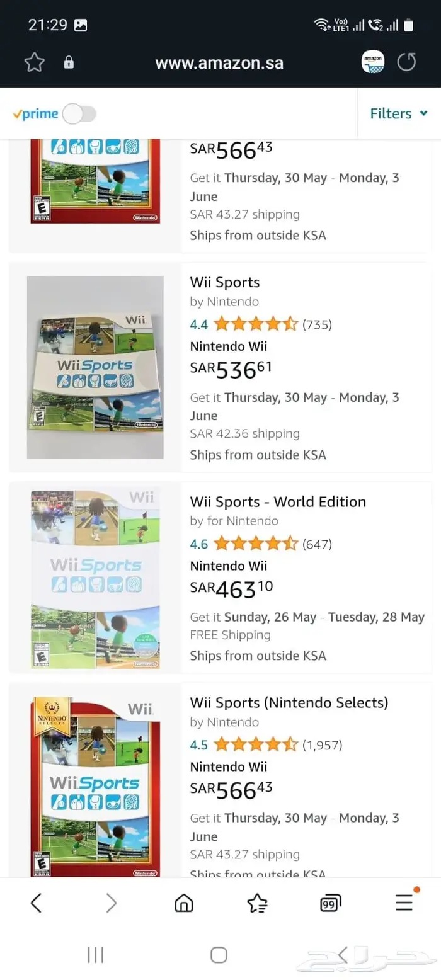Reload the page with refresh icon
The width and height of the screenshot is (441, 980).
tap(407, 62)
